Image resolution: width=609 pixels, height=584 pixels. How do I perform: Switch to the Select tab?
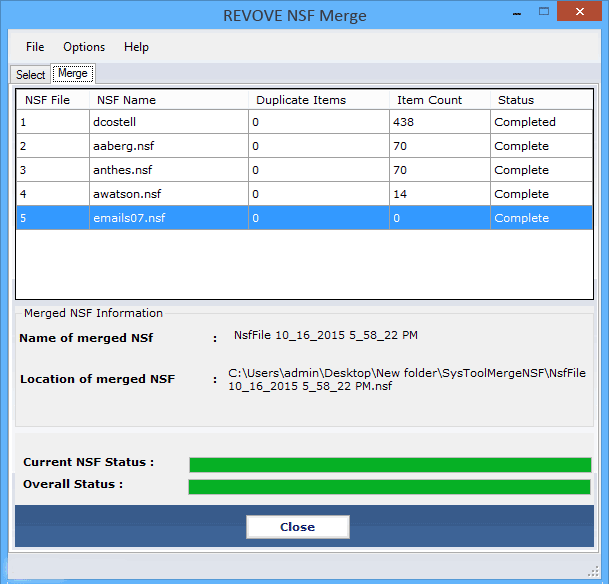pos(30,74)
